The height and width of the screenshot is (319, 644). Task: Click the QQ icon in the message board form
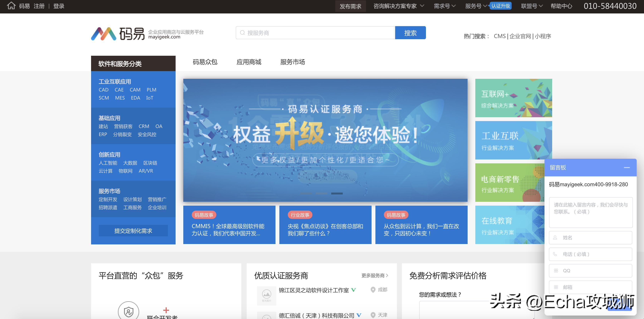(556, 271)
